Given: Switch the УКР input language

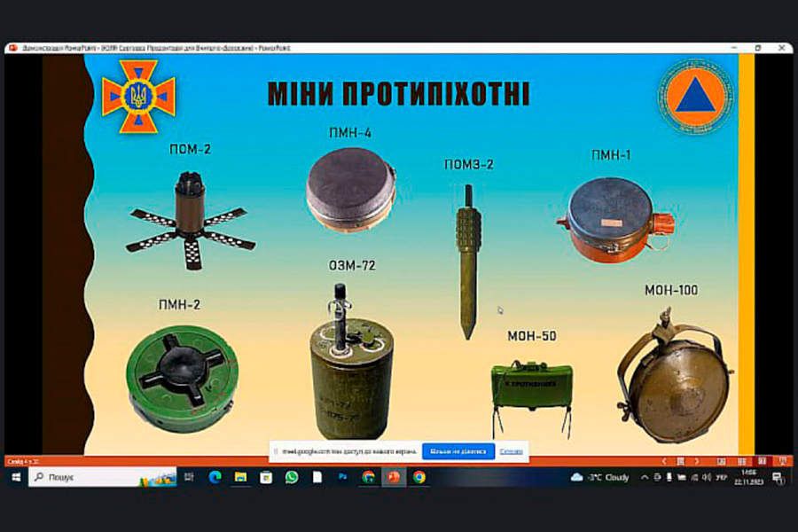Looking at the screenshot, I should tap(721, 477).
